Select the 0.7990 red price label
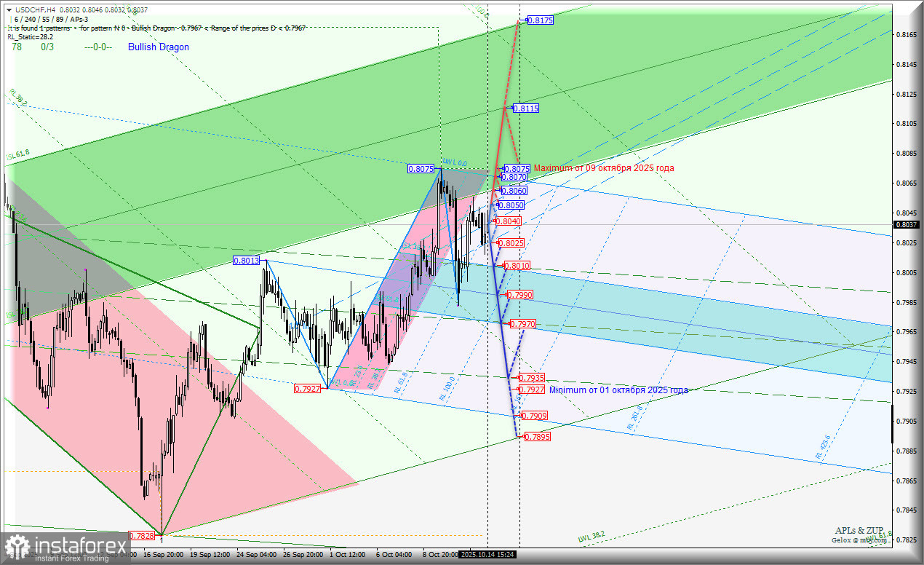Screen dimensions: 924x565 [x=520, y=294]
